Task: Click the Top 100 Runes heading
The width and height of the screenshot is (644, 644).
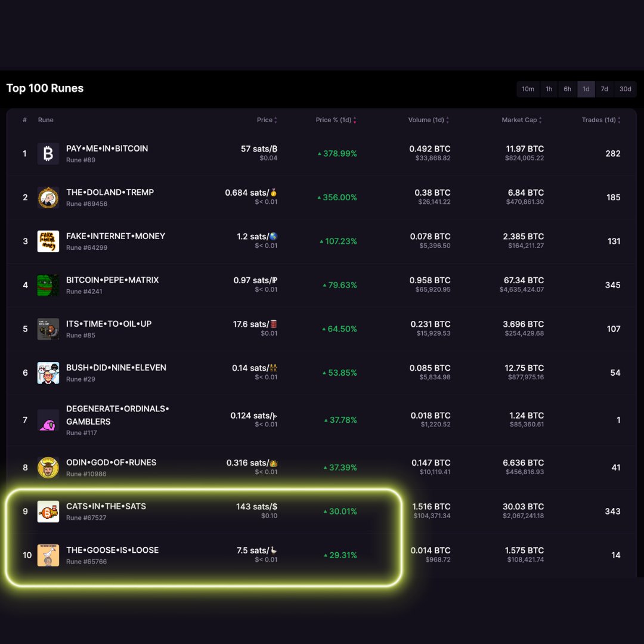Action: coord(45,88)
